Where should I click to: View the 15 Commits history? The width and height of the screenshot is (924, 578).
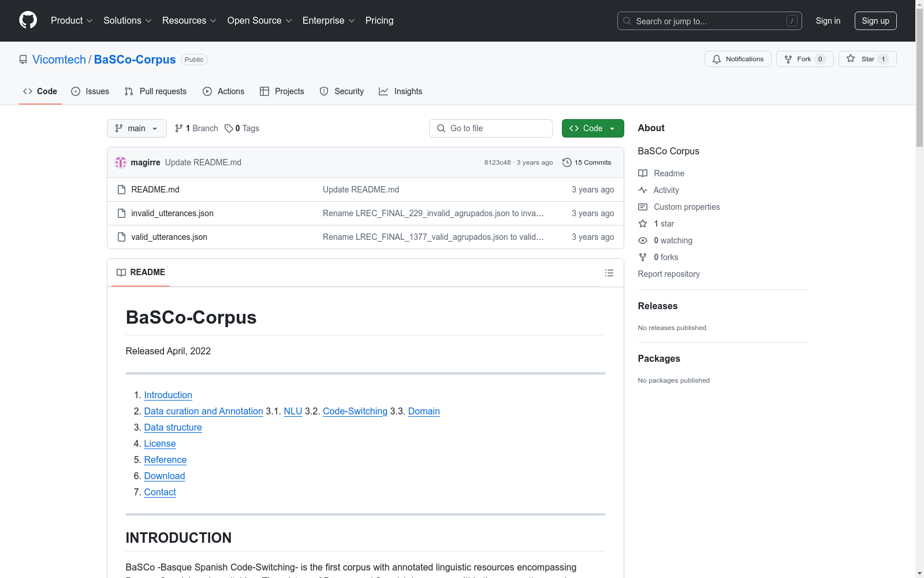(587, 162)
